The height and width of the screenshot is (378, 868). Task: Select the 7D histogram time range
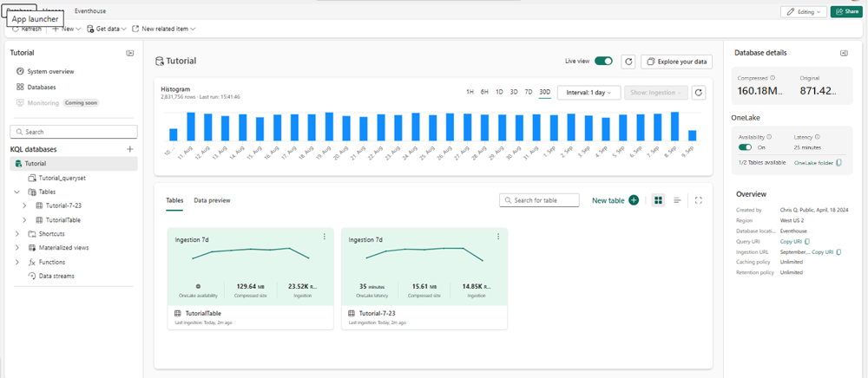pyautogui.click(x=529, y=93)
